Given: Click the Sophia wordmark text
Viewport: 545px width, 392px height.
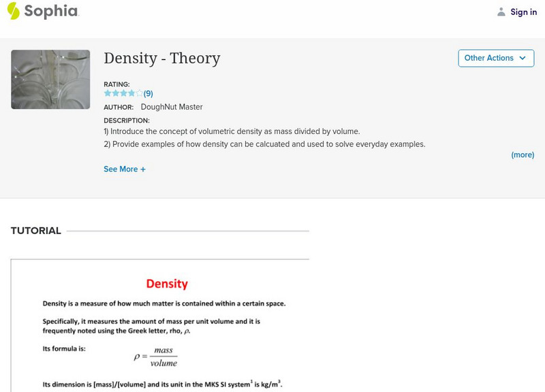Looking at the screenshot, I should [x=51, y=12].
